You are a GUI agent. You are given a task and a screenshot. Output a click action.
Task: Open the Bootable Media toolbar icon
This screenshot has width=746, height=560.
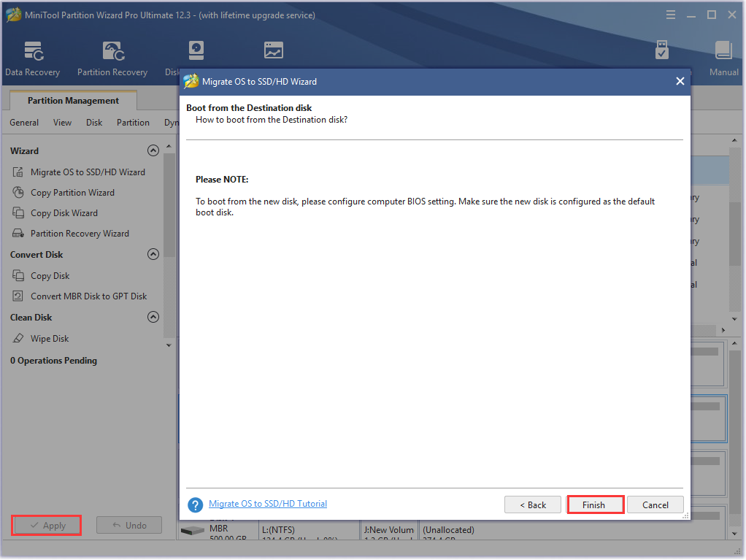662,50
